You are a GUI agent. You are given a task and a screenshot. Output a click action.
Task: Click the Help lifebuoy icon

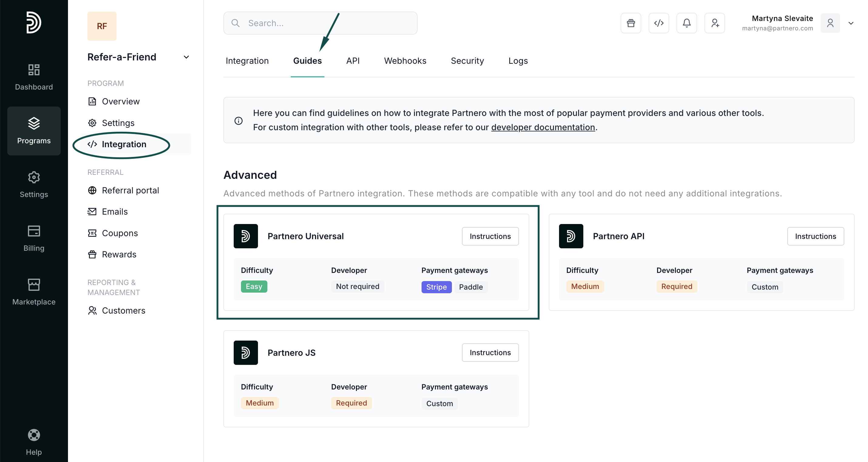pos(34,435)
